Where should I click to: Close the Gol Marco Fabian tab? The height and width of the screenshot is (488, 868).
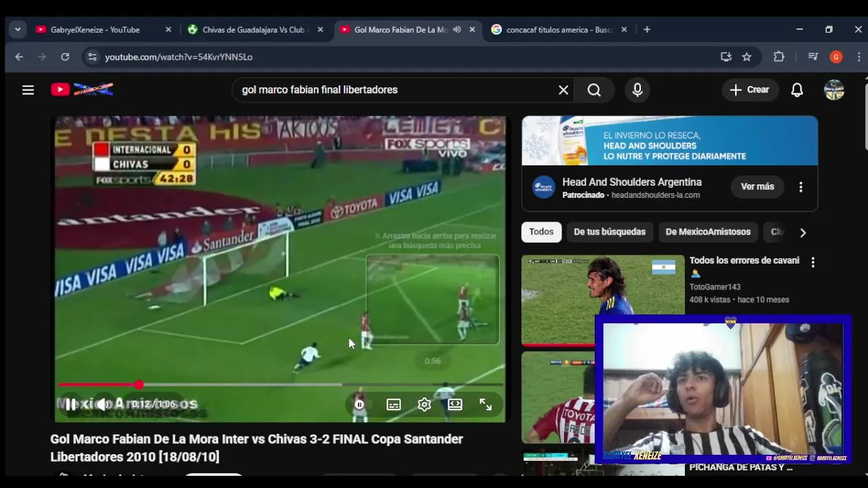[x=472, y=30]
